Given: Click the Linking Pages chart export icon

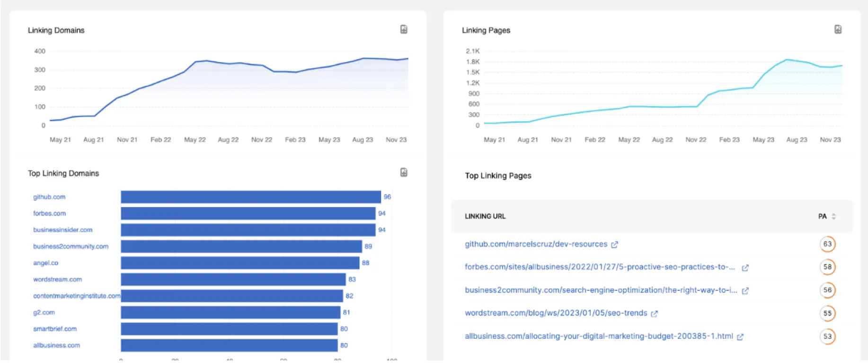Looking at the screenshot, I should (837, 29).
